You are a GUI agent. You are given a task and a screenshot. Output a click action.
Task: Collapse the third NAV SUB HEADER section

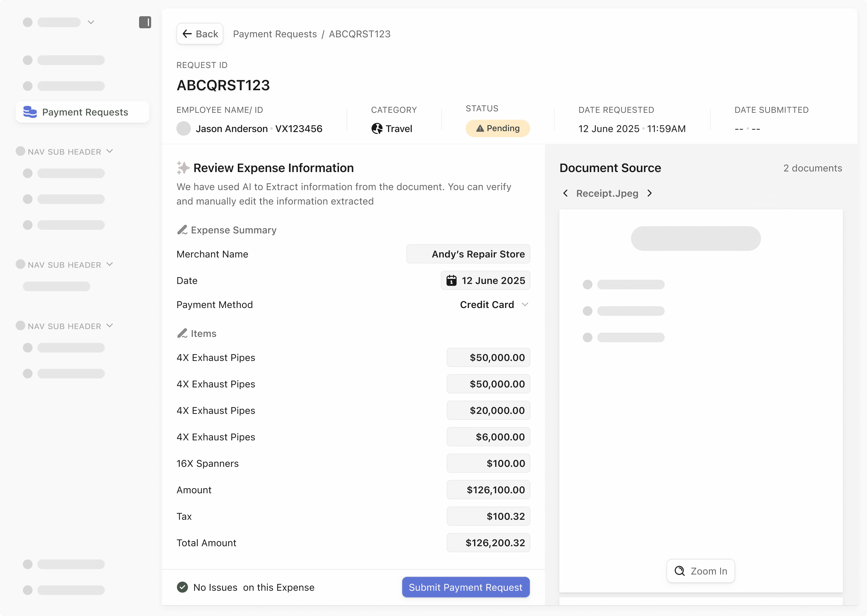[x=110, y=326]
